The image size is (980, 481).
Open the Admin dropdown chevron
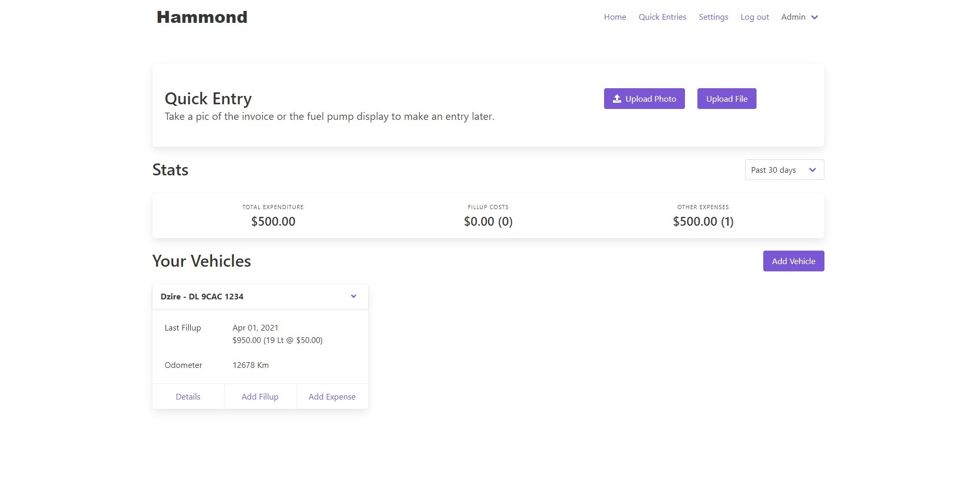pyautogui.click(x=814, y=17)
